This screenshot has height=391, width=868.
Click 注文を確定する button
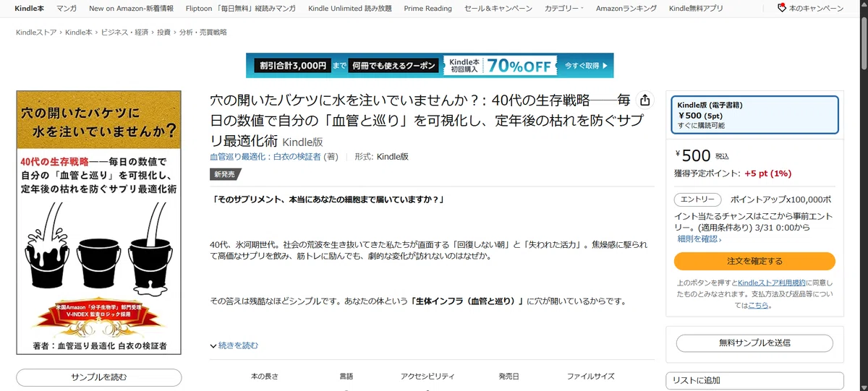[754, 261]
